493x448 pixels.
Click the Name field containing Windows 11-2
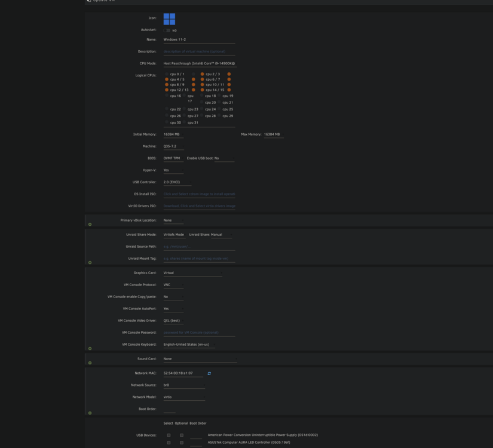click(x=200, y=40)
